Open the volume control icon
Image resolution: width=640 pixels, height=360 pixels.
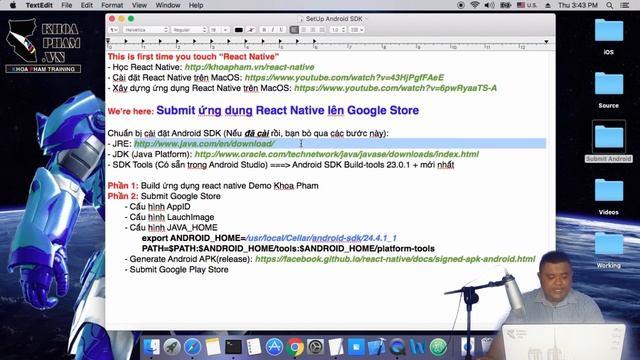(489, 5)
